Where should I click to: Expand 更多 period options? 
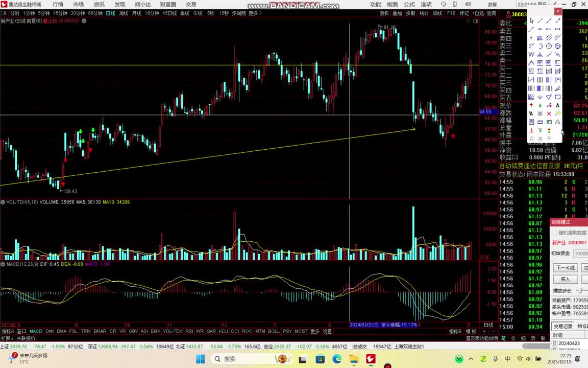pyautogui.click(x=255, y=13)
